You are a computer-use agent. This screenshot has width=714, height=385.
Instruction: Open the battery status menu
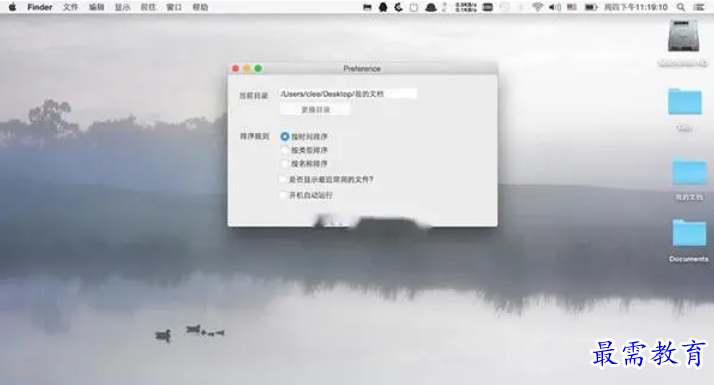(x=591, y=7)
